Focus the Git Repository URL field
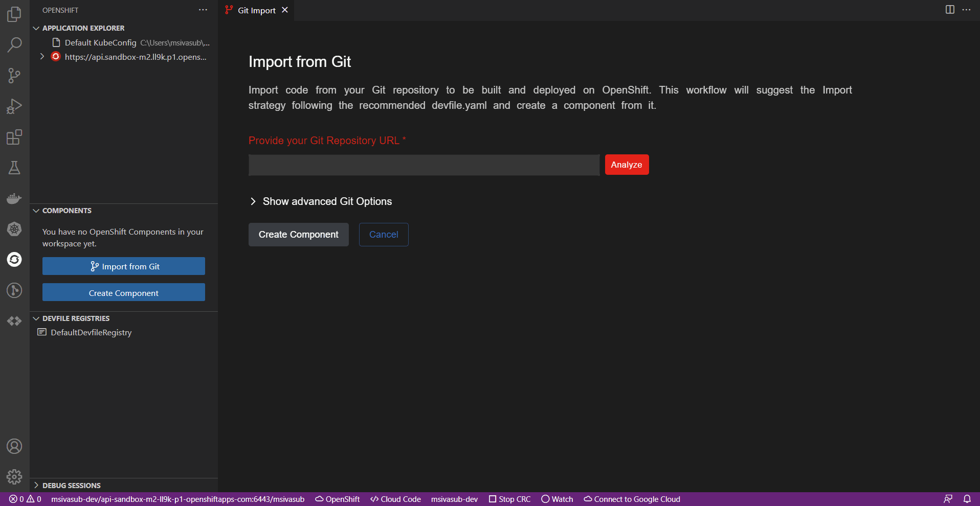980x506 pixels. tap(424, 165)
